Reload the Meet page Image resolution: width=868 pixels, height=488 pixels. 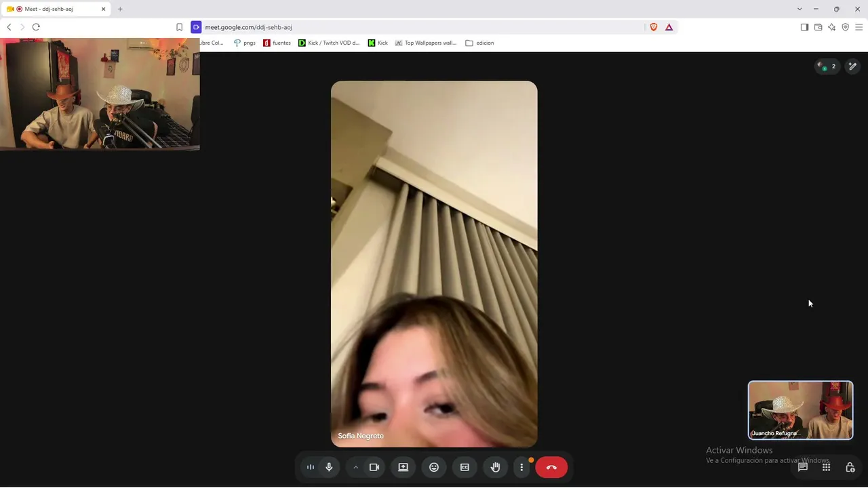point(36,27)
